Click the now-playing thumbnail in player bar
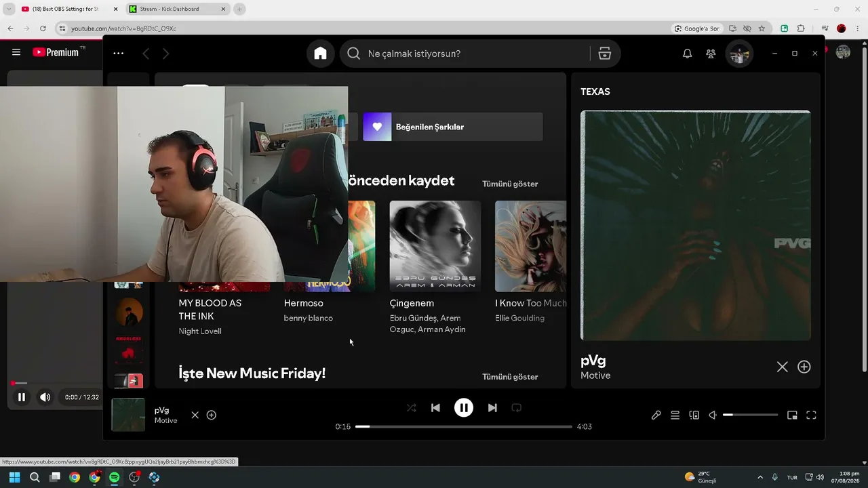The image size is (868, 488). click(x=128, y=415)
